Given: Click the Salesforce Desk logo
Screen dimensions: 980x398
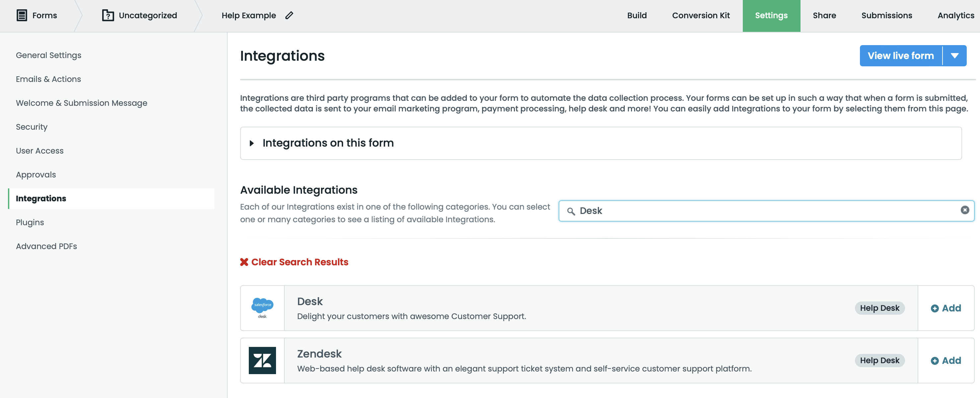Looking at the screenshot, I should (262, 308).
